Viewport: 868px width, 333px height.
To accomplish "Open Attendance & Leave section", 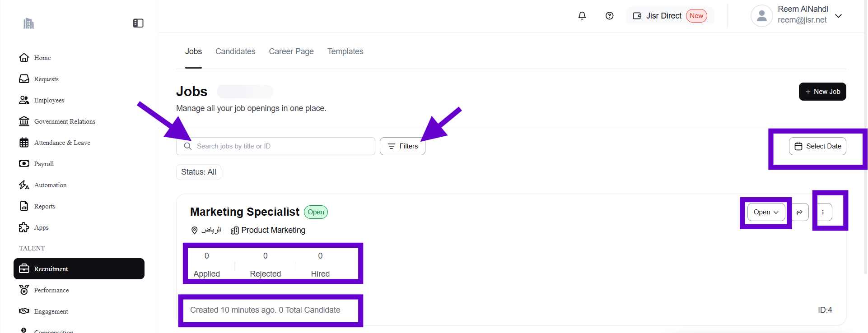I will pyautogui.click(x=62, y=143).
